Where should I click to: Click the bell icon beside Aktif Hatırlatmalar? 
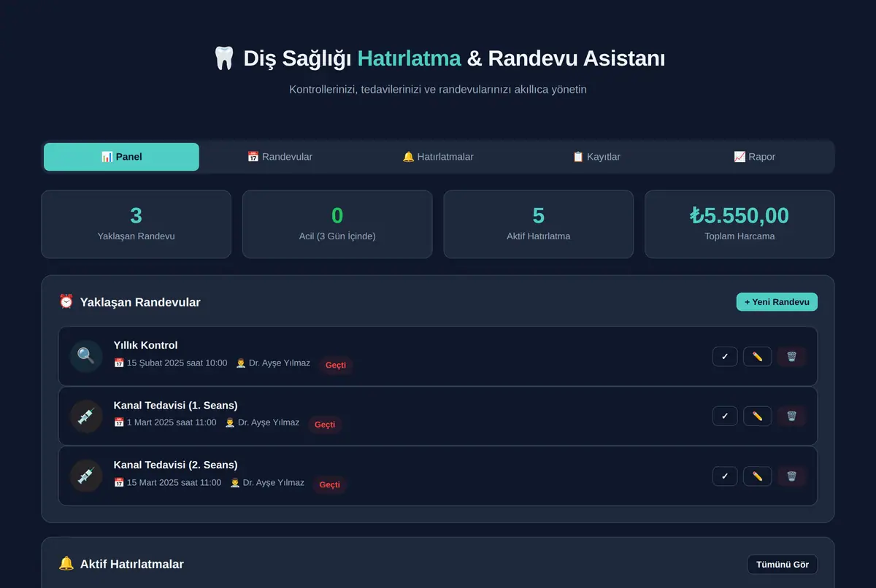point(66,563)
